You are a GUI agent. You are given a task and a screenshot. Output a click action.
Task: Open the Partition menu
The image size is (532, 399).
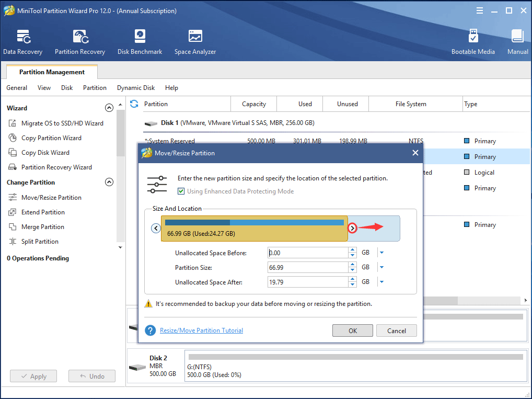point(95,87)
